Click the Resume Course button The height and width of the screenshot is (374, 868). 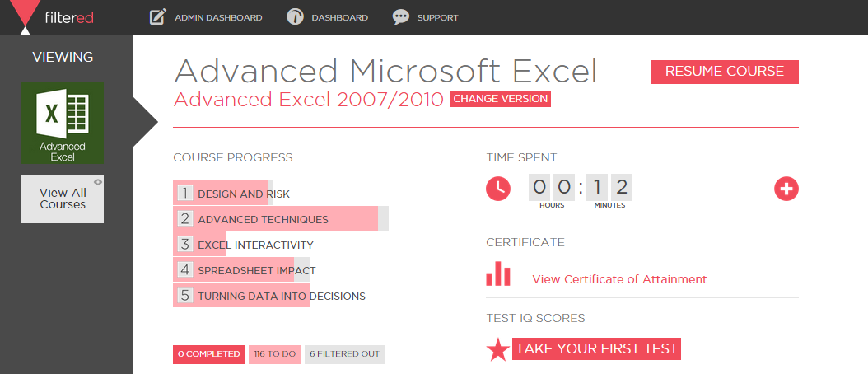[x=724, y=72]
